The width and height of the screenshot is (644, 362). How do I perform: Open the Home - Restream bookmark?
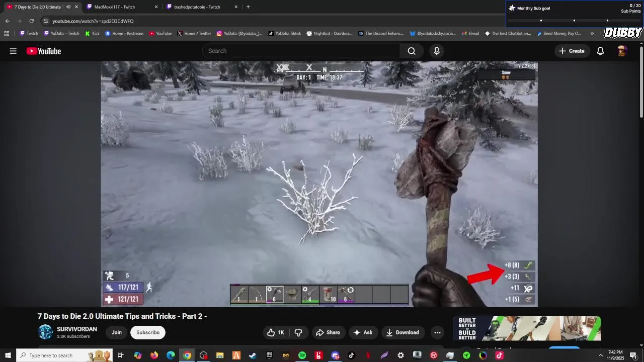124,34
